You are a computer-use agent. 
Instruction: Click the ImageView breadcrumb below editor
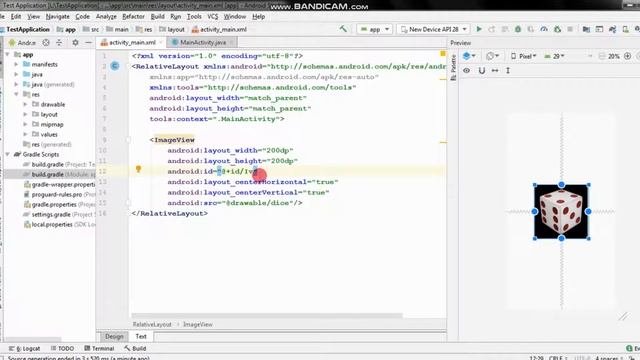tap(198, 324)
